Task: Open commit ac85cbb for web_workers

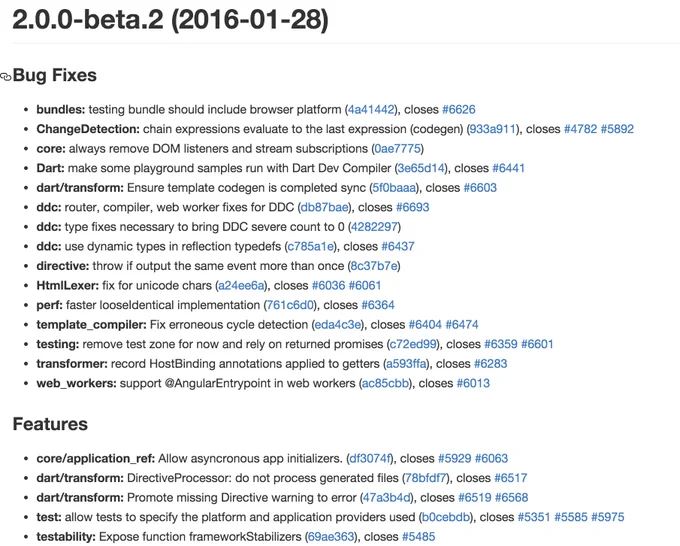Action: (386, 383)
